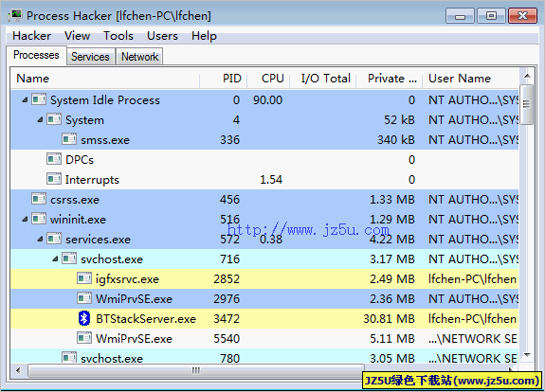
Task: Click the BTStackServer.exe Bluetooth icon
Action: pos(84,318)
